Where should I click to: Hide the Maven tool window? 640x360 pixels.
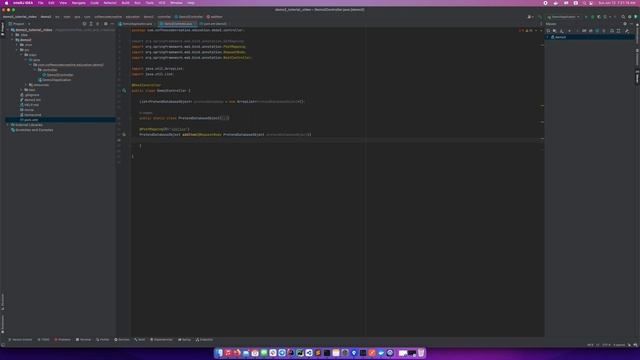click(x=631, y=24)
